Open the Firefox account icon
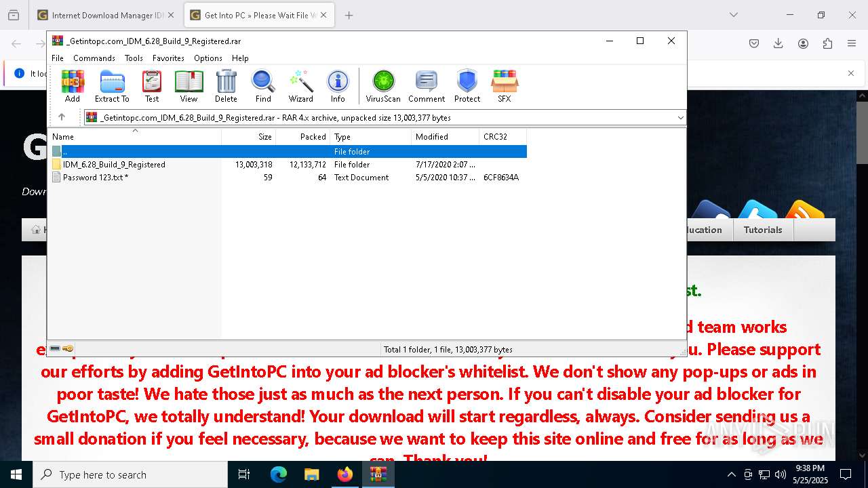The width and height of the screenshot is (868, 488). (x=803, y=43)
